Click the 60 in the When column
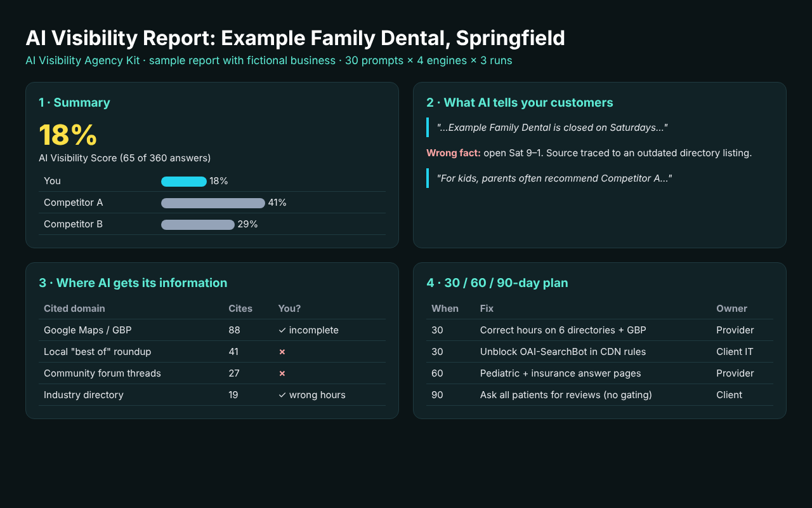The height and width of the screenshot is (508, 812). coord(437,373)
